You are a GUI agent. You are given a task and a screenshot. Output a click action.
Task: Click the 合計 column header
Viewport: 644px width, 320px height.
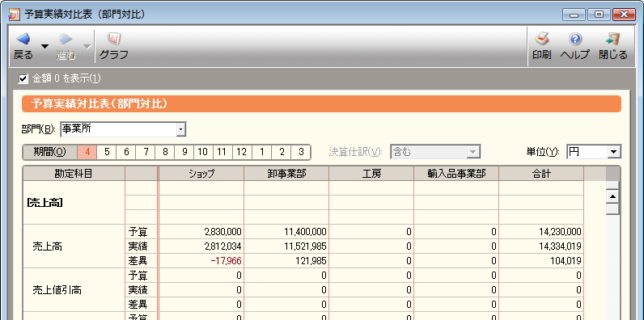pyautogui.click(x=541, y=174)
